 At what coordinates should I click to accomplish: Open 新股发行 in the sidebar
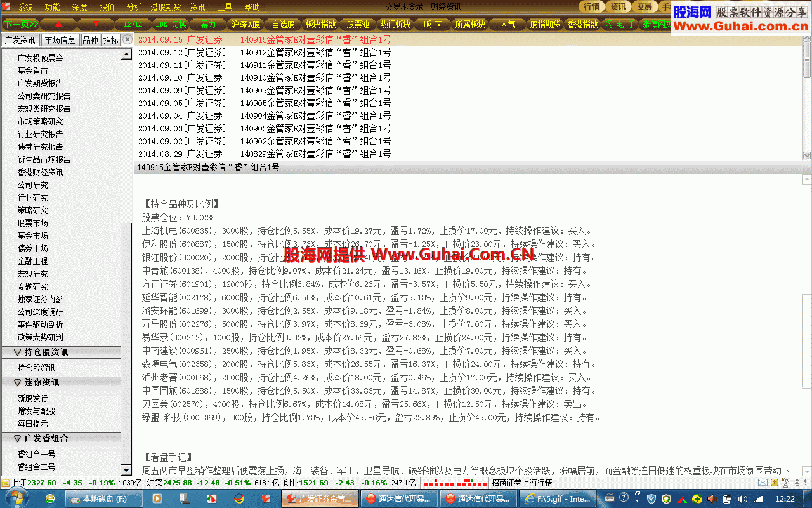point(32,398)
